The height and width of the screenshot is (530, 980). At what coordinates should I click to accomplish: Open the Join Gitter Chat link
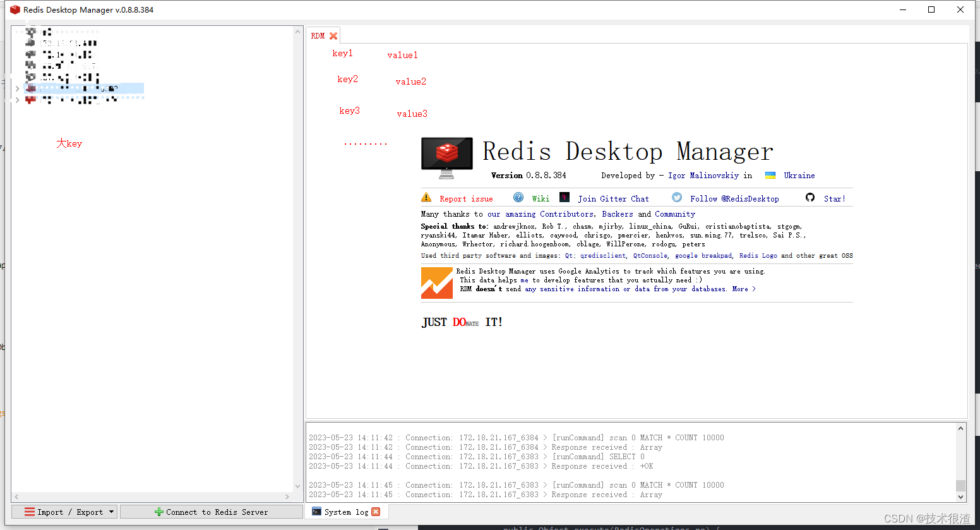click(613, 198)
